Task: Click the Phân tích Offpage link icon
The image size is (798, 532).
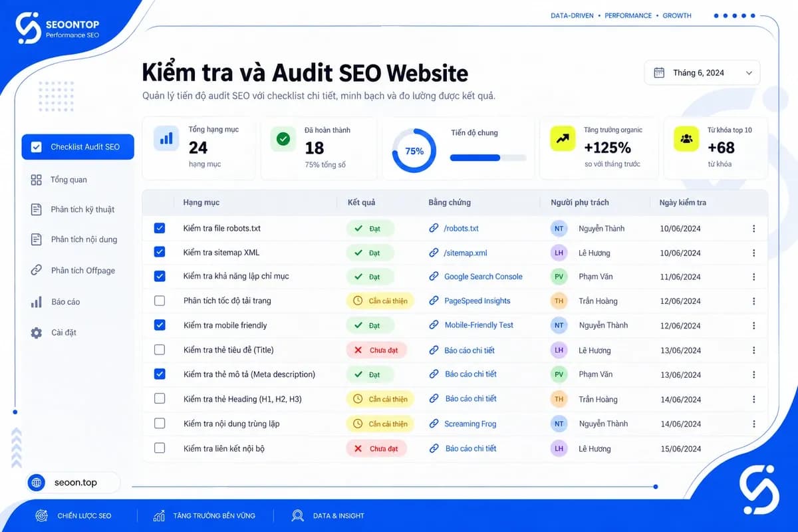Action: (37, 270)
